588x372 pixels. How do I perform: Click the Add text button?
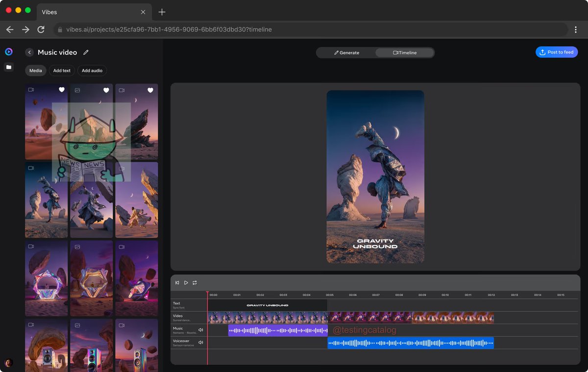coord(61,70)
